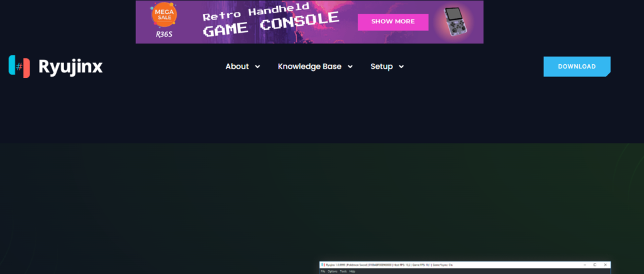The width and height of the screenshot is (644, 274).
Task: Click the Ryujinx icon in emulator title bar
Action: pos(323,265)
